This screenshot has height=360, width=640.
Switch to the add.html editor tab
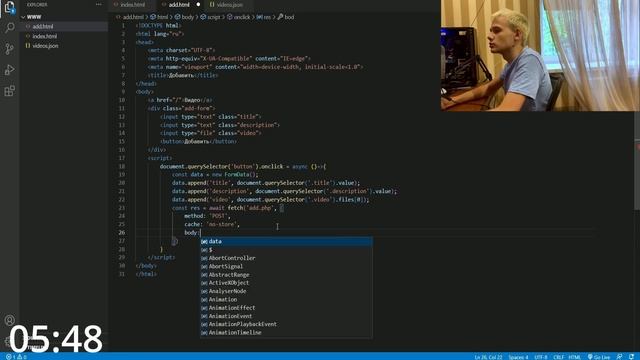click(x=179, y=5)
